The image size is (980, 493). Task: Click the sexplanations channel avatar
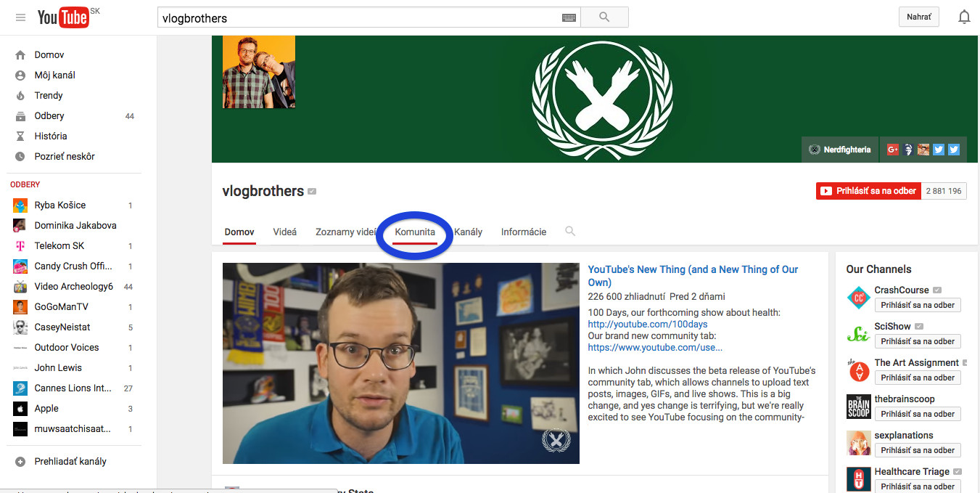point(858,443)
